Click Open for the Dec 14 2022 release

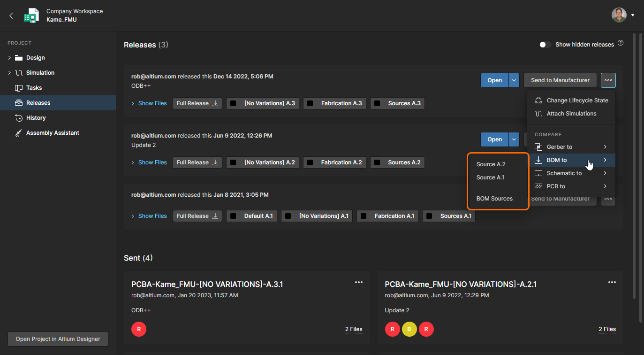495,80
